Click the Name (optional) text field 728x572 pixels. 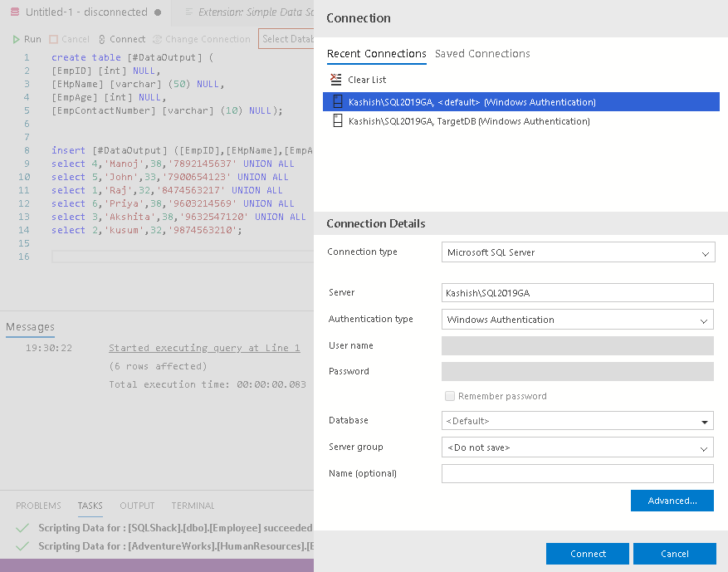pyautogui.click(x=577, y=474)
